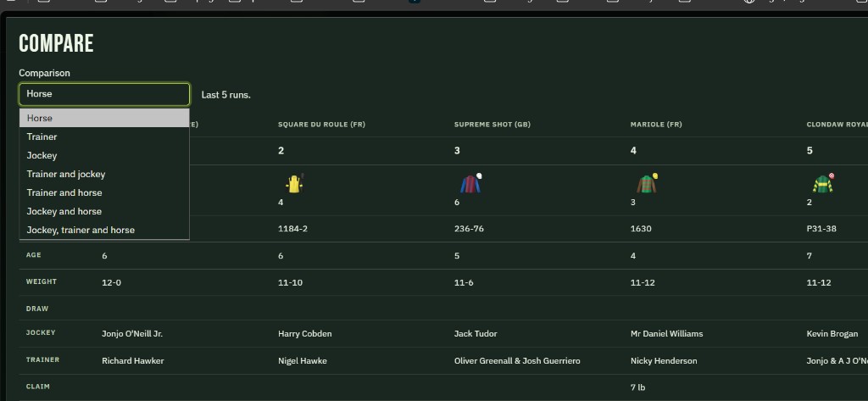Screen dimensions: 868x401
Task: Click the JOCKEY row label
Action: point(41,333)
